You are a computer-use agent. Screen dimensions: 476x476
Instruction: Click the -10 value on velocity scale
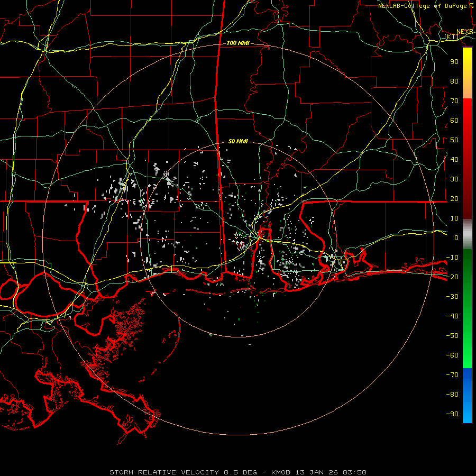click(x=452, y=258)
